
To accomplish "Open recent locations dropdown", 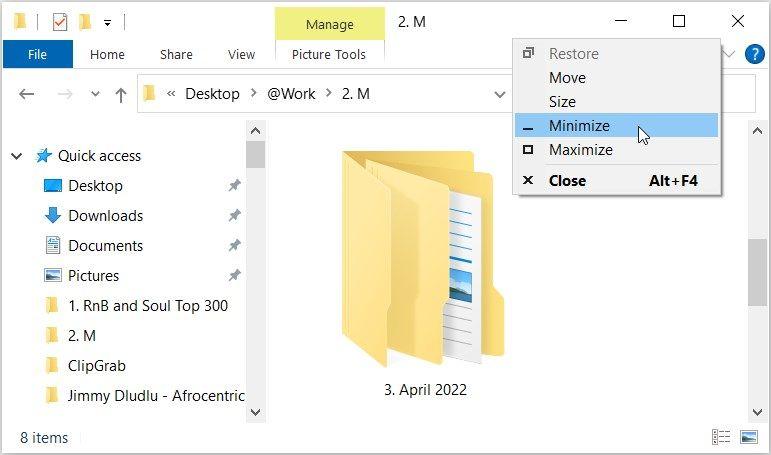I will (x=95, y=94).
